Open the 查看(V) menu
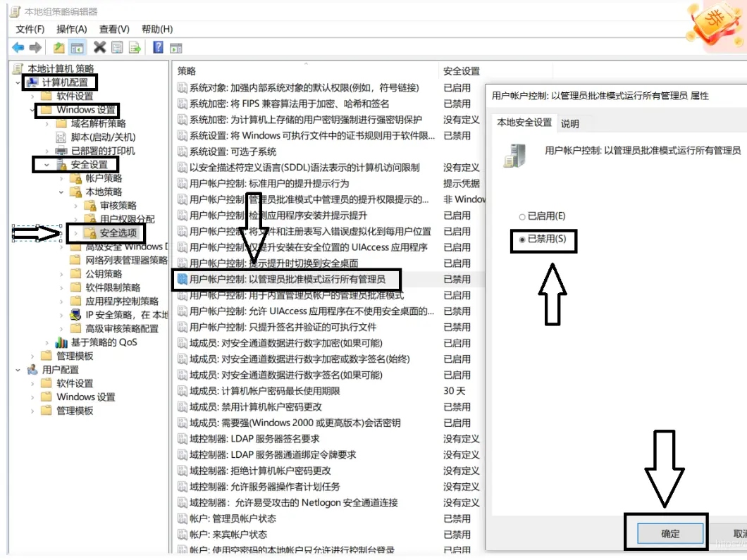Viewport: 747px width, 560px height. pos(114,29)
